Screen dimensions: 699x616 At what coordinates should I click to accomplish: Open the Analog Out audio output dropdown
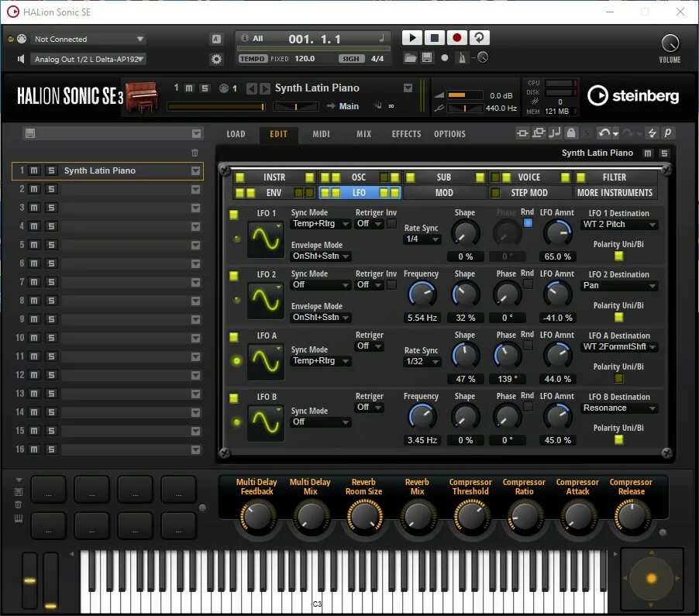click(88, 60)
